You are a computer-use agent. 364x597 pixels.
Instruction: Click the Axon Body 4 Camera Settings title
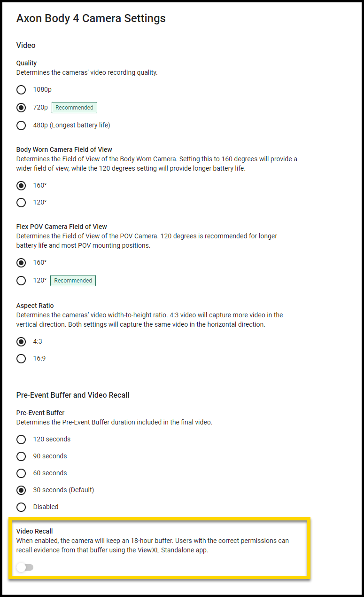click(x=91, y=18)
